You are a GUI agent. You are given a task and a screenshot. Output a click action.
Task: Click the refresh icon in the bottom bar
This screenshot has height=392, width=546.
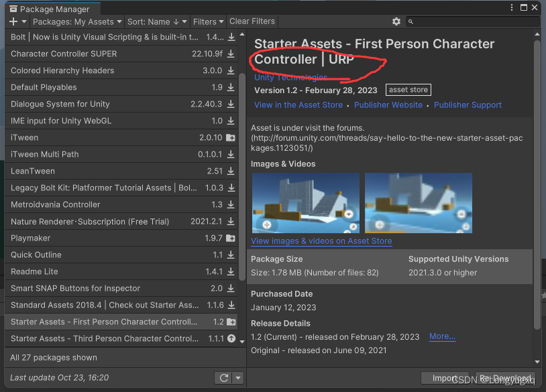224,377
